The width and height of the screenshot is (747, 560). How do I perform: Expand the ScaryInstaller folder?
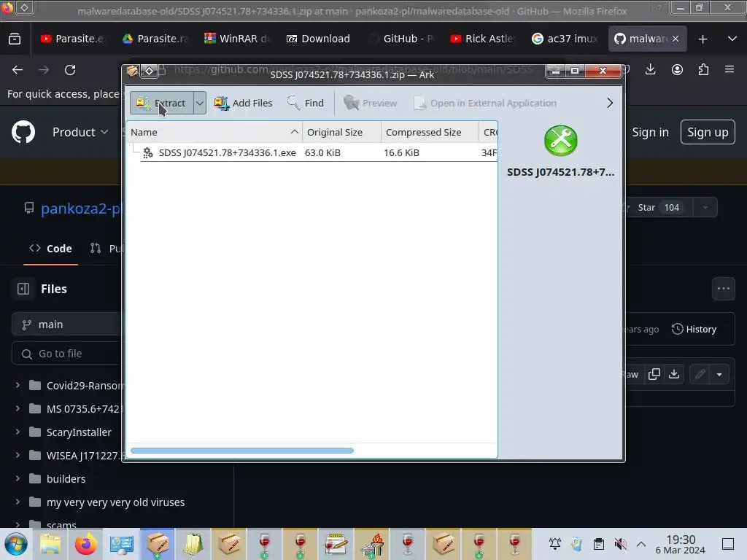point(18,432)
